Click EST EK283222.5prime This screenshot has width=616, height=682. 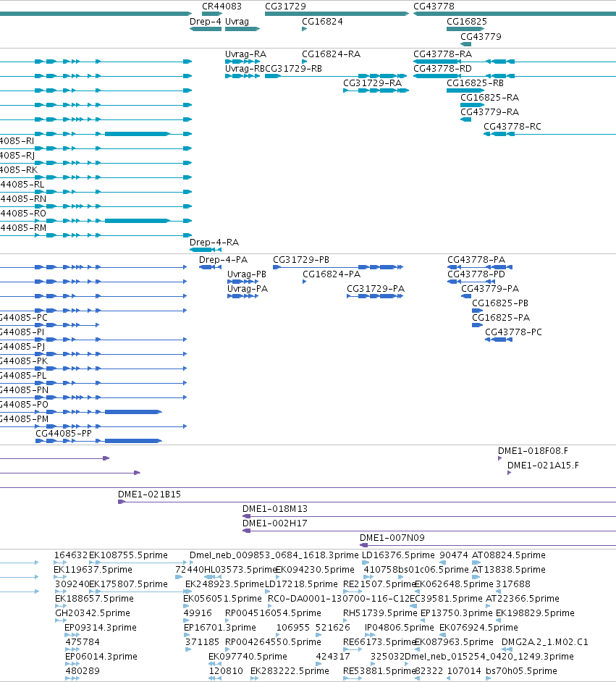290,671
